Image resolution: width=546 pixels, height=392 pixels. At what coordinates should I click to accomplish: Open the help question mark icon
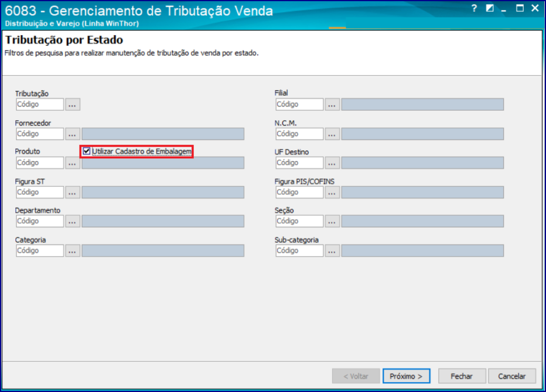click(474, 8)
